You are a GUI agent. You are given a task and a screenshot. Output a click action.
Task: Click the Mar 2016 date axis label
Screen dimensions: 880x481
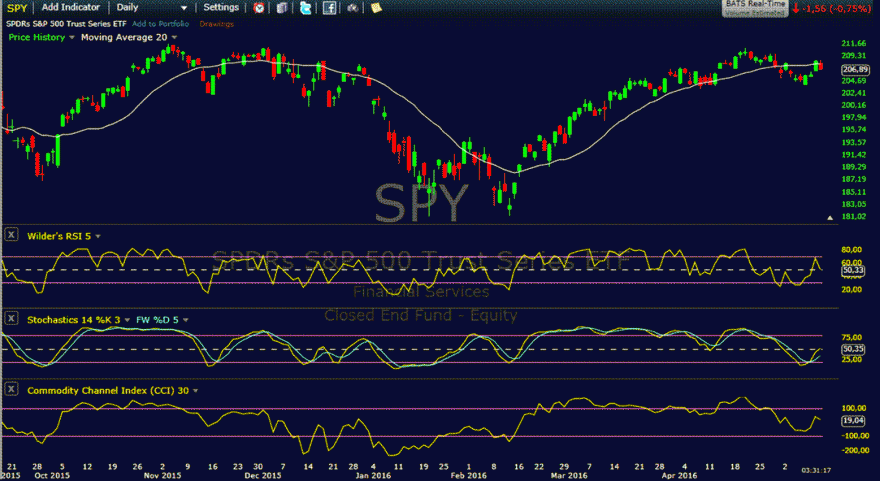pos(569,475)
